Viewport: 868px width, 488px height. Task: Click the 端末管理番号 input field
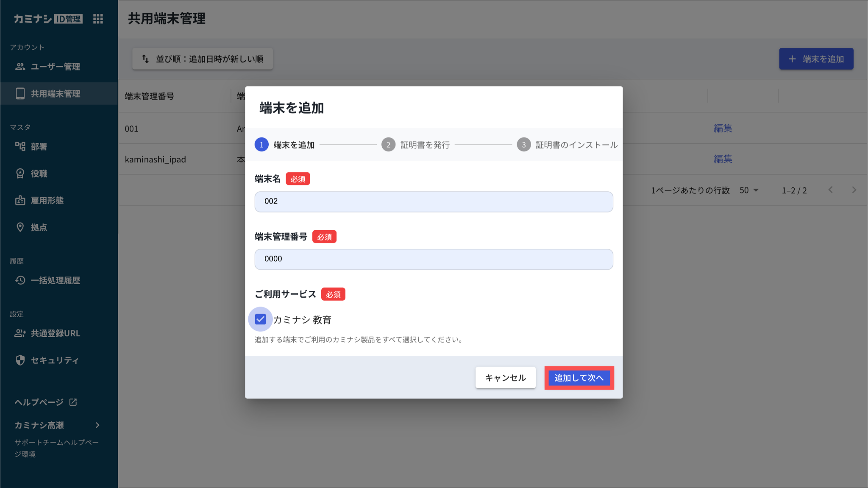tap(434, 259)
